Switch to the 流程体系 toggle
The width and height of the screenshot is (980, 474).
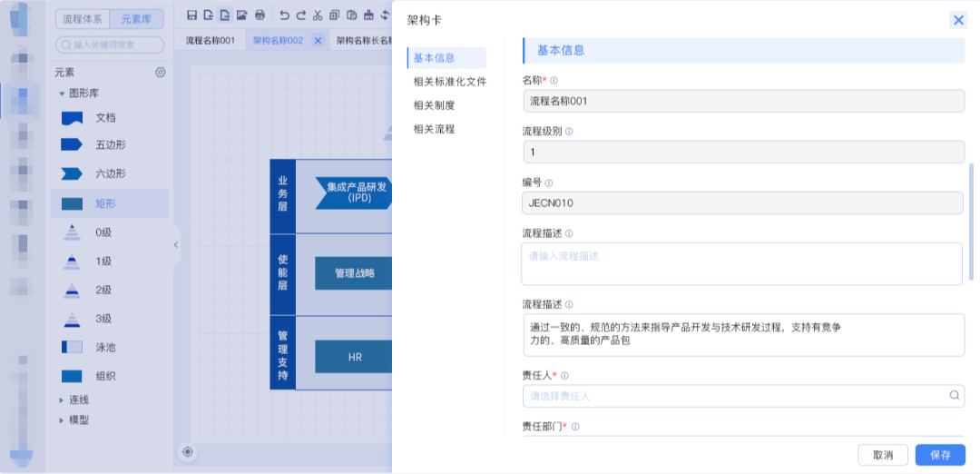tap(83, 19)
